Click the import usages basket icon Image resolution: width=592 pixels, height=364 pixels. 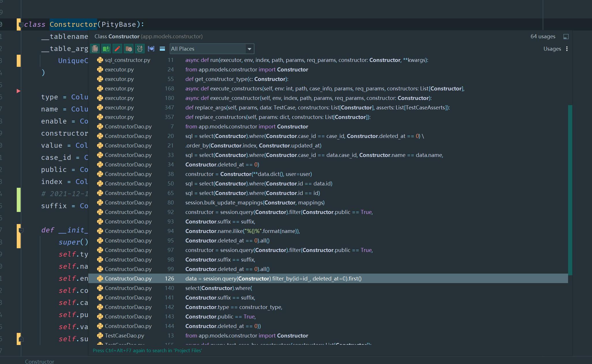point(140,49)
